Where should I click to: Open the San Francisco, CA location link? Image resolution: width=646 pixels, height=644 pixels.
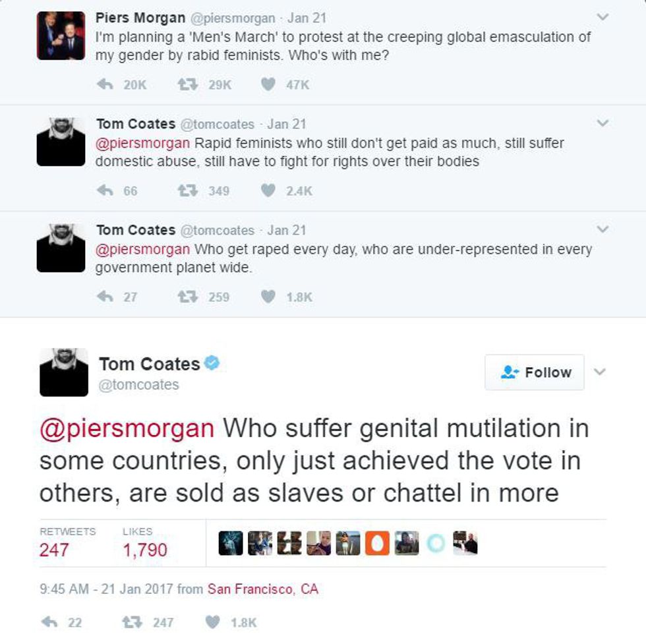tap(262, 589)
